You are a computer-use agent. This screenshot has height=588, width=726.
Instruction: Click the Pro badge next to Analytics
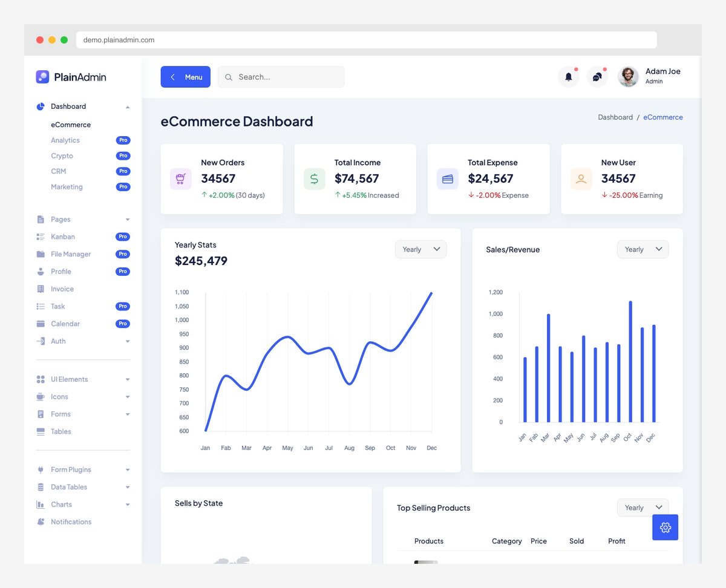click(123, 140)
